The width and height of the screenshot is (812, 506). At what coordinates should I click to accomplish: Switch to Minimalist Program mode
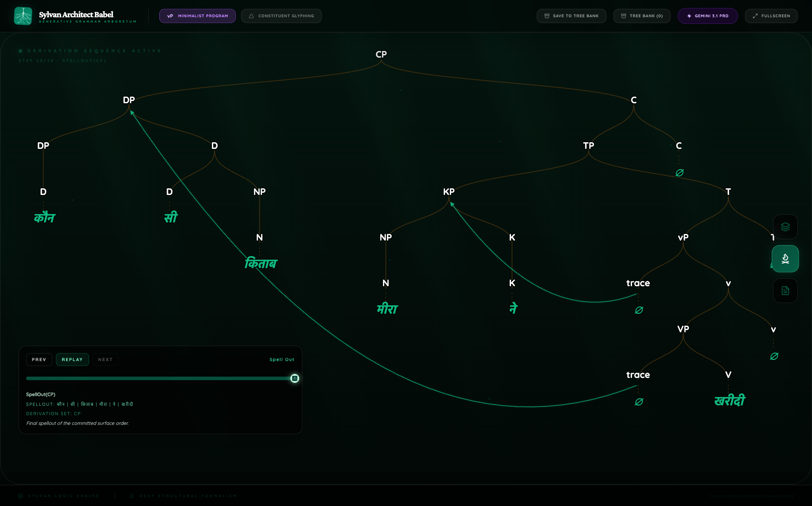[197, 16]
